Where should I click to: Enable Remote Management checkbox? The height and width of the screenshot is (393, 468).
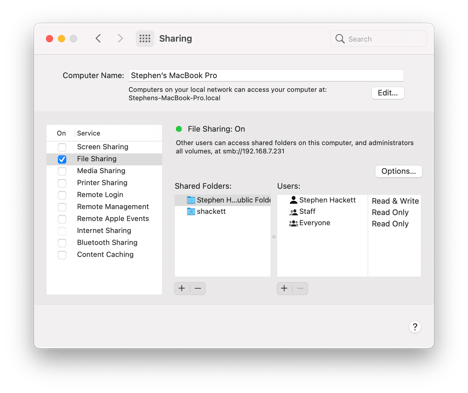[62, 207]
